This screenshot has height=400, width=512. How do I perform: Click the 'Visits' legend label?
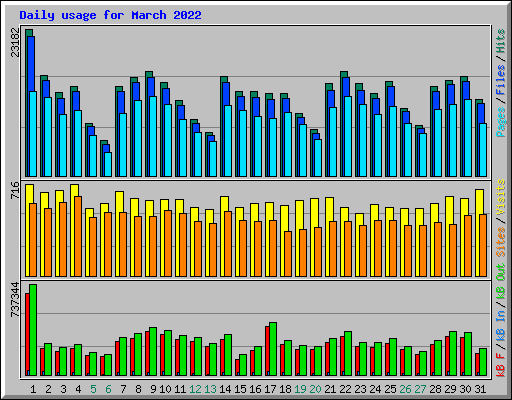[501, 197]
